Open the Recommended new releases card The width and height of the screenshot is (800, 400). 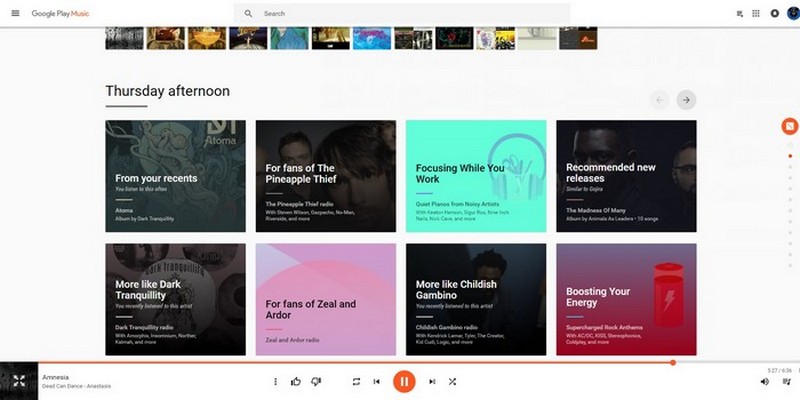pos(626,176)
